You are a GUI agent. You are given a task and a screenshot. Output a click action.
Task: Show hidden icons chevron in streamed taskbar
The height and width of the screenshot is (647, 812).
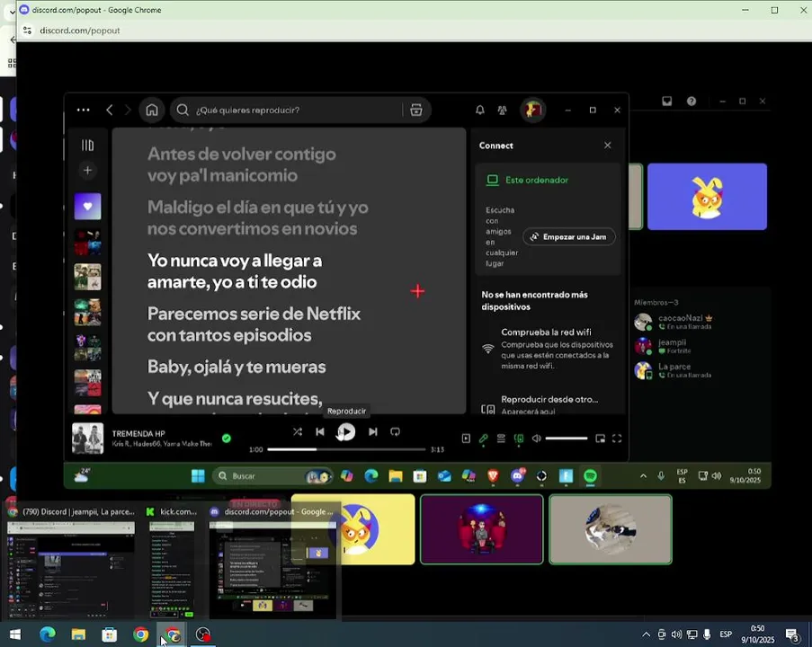(643, 475)
